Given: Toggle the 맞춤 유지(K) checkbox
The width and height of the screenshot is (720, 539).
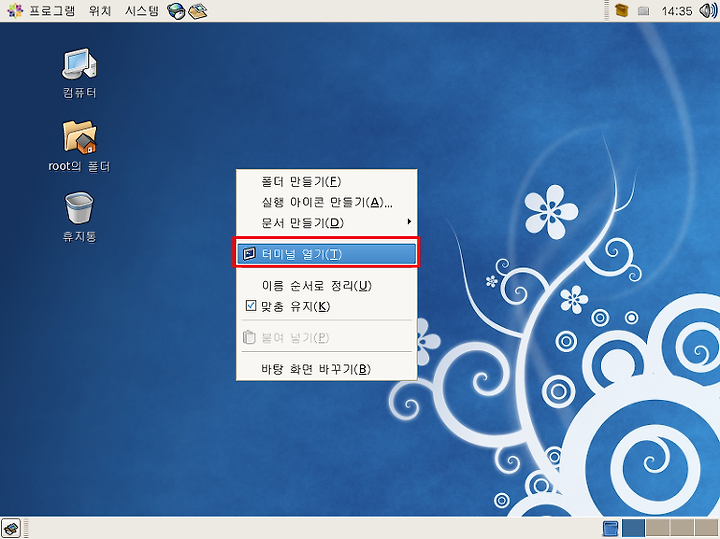Looking at the screenshot, I should pyautogui.click(x=251, y=305).
